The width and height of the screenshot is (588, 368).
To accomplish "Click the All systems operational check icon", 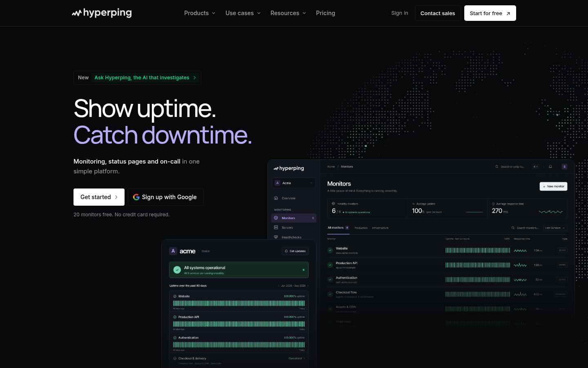I will (177, 270).
